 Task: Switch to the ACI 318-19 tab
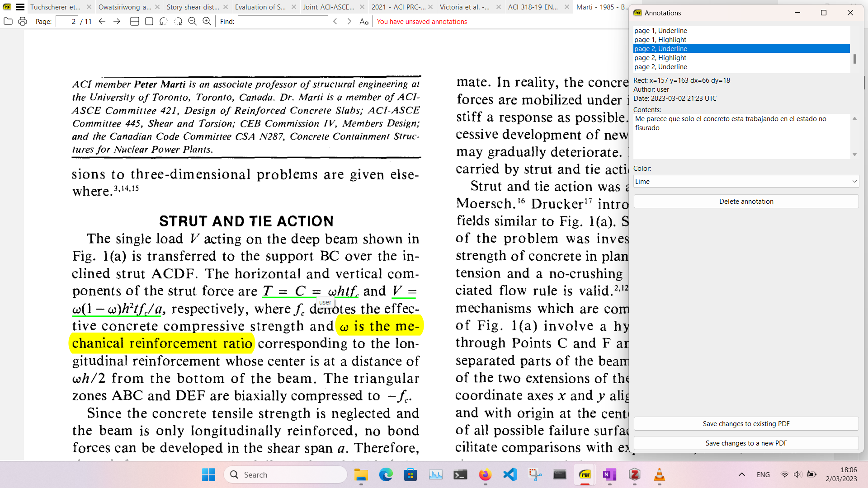pyautogui.click(x=533, y=7)
